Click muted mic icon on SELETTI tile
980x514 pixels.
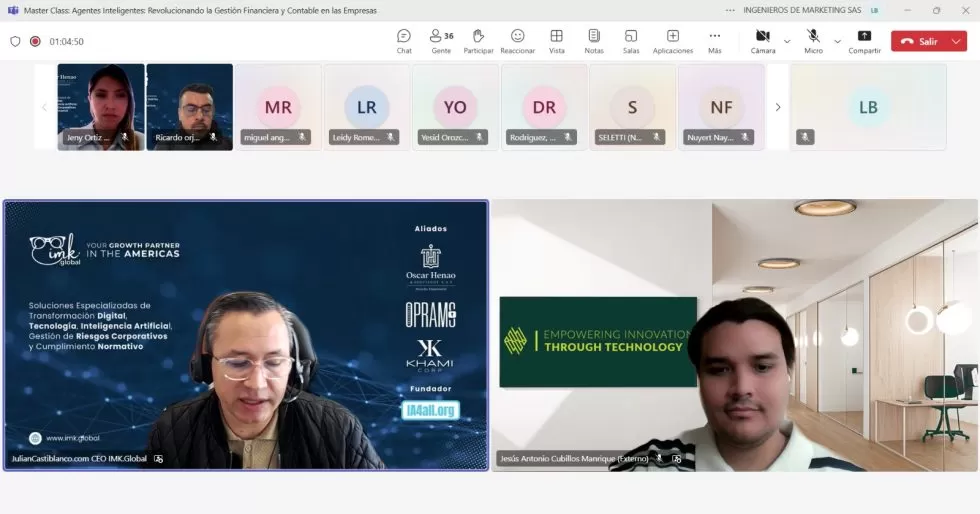pos(656,137)
